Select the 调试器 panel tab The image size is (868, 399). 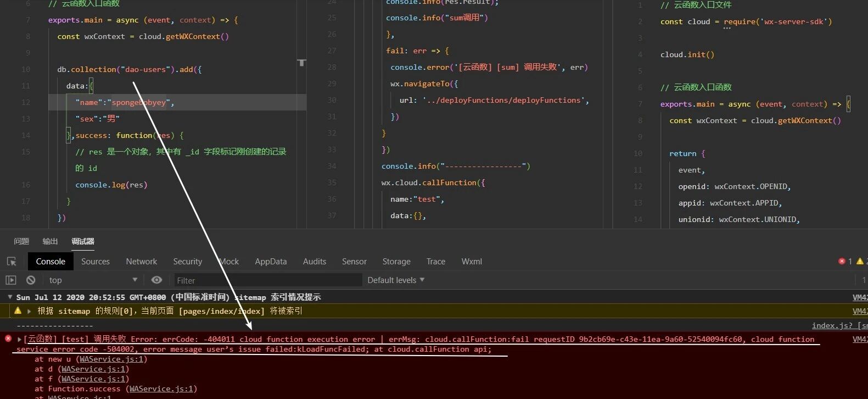83,241
